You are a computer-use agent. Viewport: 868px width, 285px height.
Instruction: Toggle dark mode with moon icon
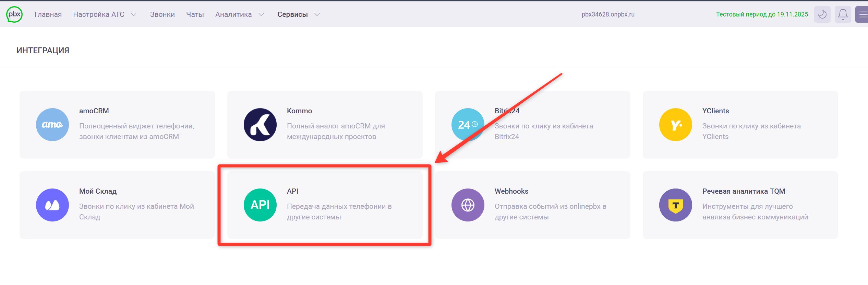pyautogui.click(x=822, y=14)
